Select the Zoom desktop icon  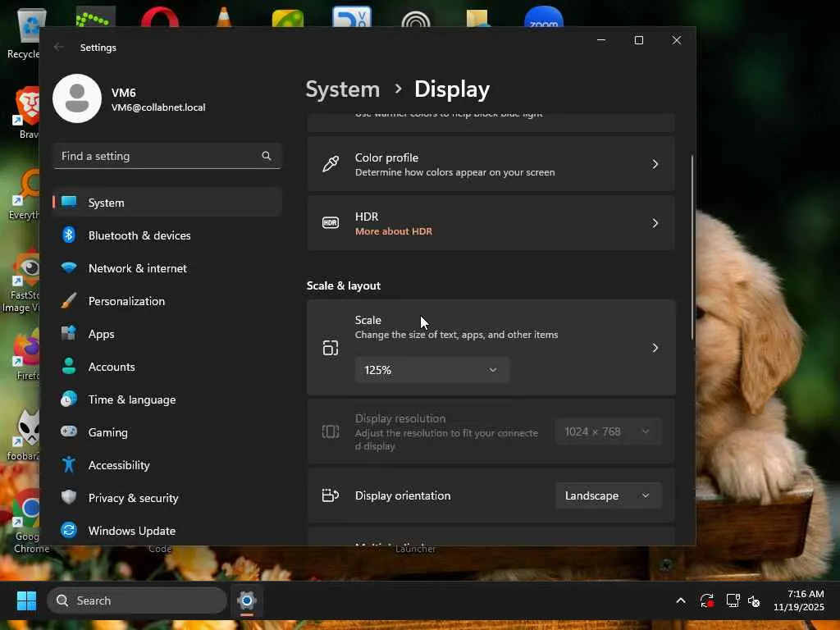coord(544,17)
